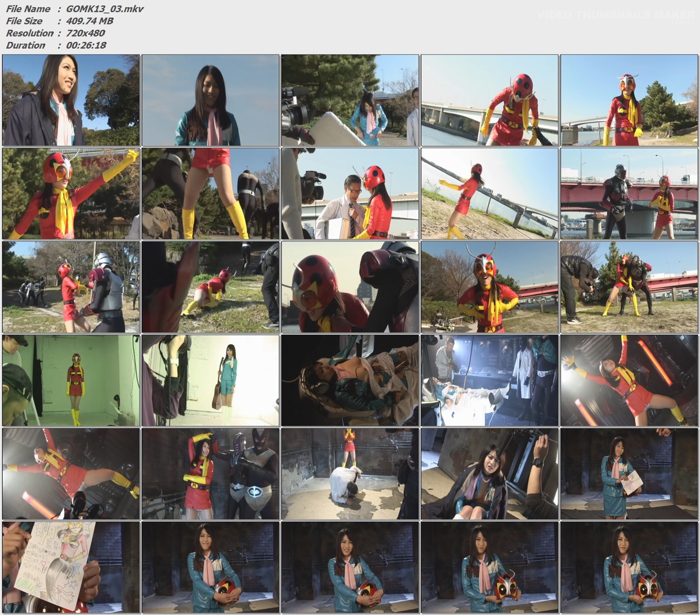Viewport: 700px width, 615px height.
Task: Click the resolution value 720x480
Action: [x=86, y=33]
